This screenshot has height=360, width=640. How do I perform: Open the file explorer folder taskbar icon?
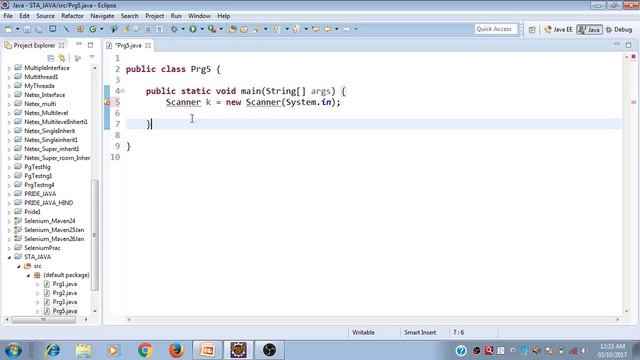(x=83, y=350)
